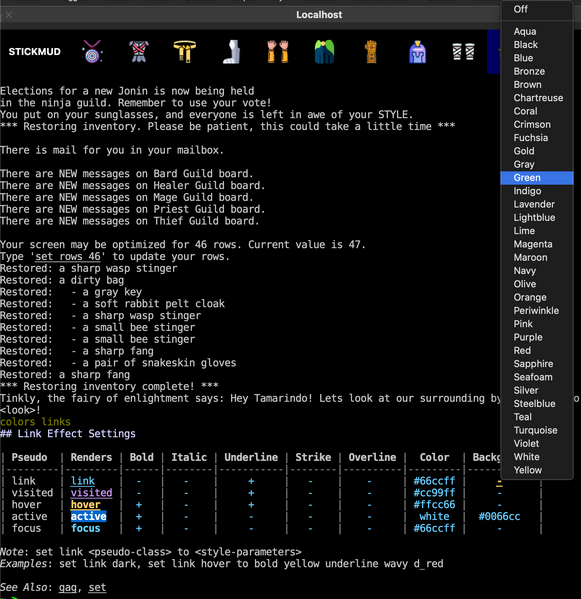Screen dimensions: 581x599
Task: Choose Seafoam color option
Action: point(537,377)
